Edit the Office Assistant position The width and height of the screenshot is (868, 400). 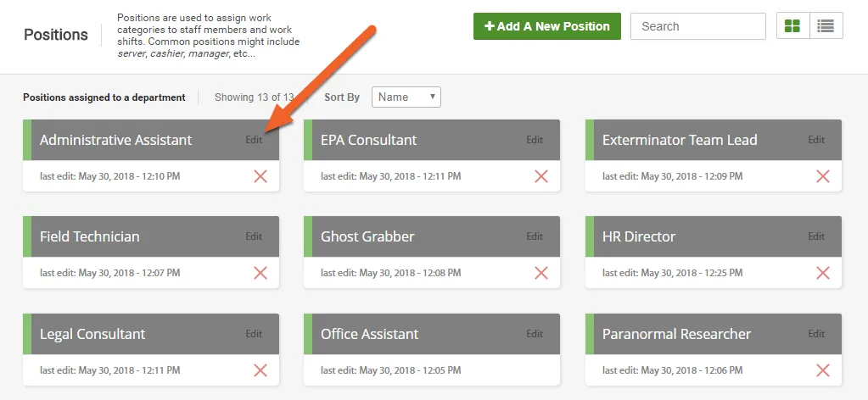535,334
